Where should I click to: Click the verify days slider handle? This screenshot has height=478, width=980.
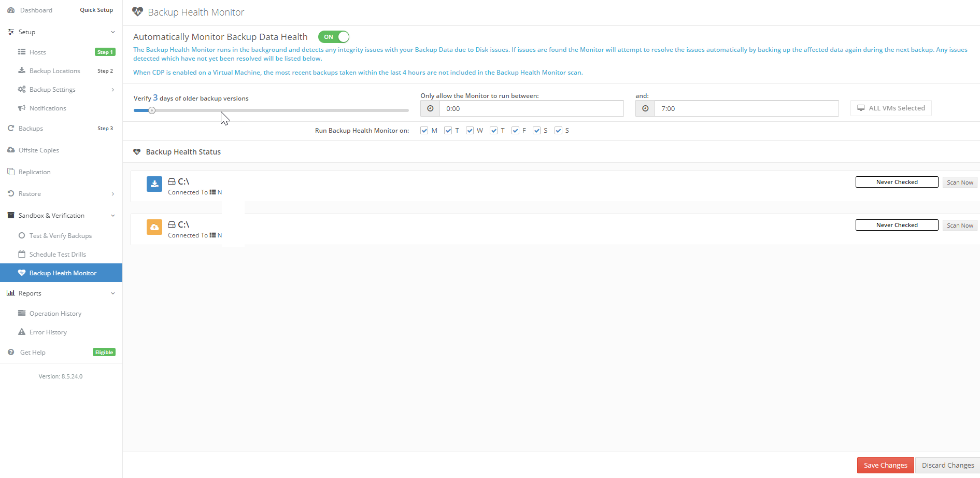[152, 110]
